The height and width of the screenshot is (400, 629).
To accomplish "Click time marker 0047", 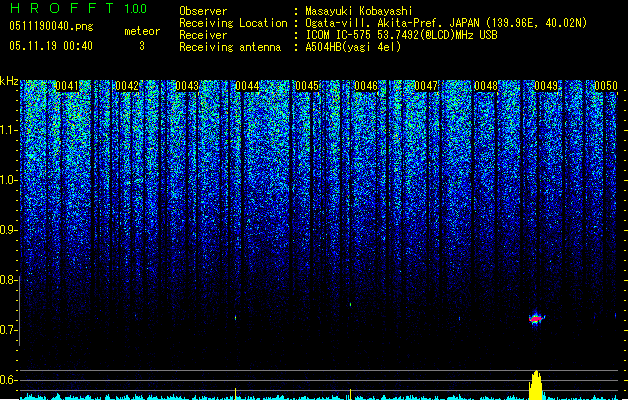I will click(x=426, y=86).
